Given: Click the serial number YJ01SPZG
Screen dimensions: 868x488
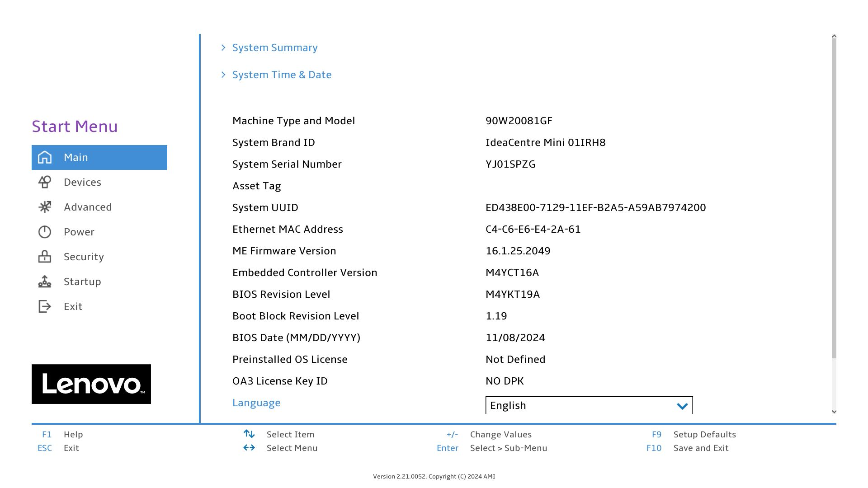Looking at the screenshot, I should [510, 164].
